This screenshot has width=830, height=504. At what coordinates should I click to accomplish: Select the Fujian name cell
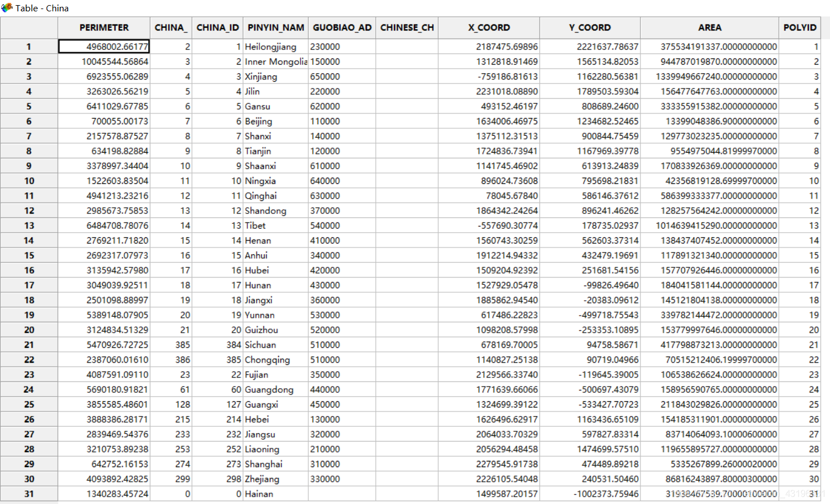(x=276, y=374)
